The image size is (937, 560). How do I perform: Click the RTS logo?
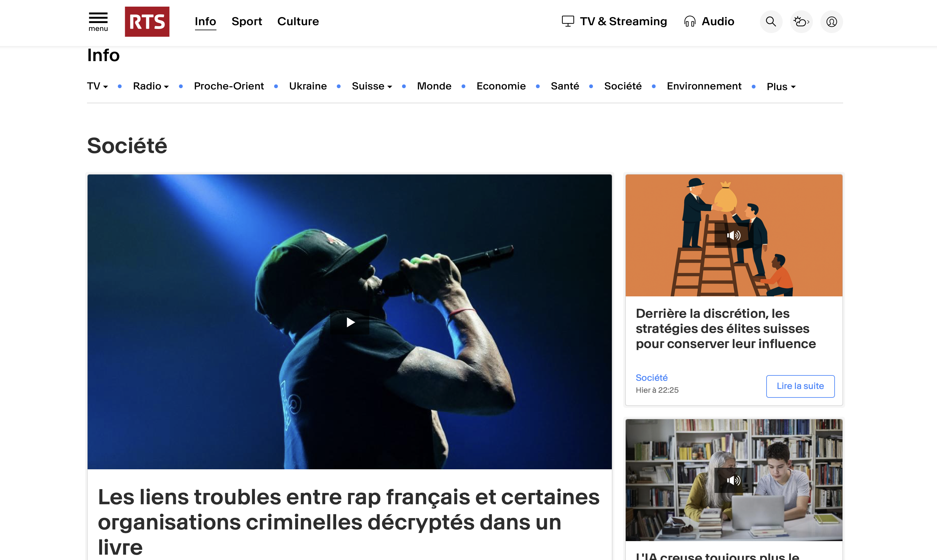coord(147,21)
